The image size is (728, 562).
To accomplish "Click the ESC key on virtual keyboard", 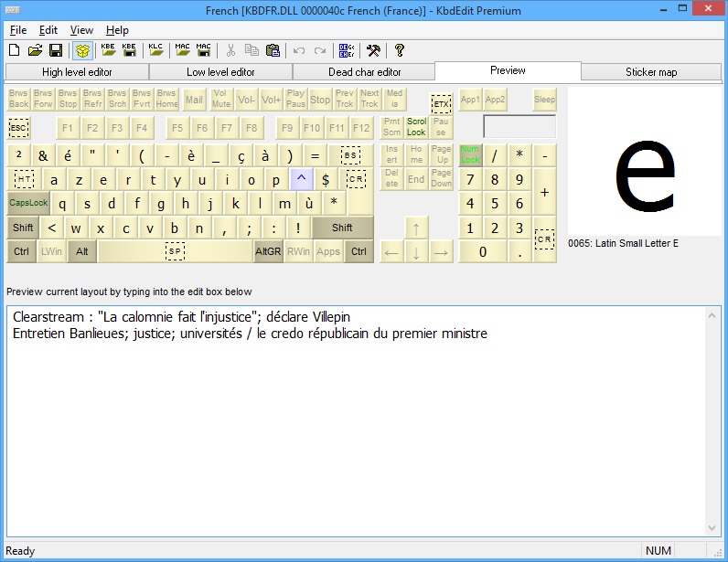I will pos(18,128).
